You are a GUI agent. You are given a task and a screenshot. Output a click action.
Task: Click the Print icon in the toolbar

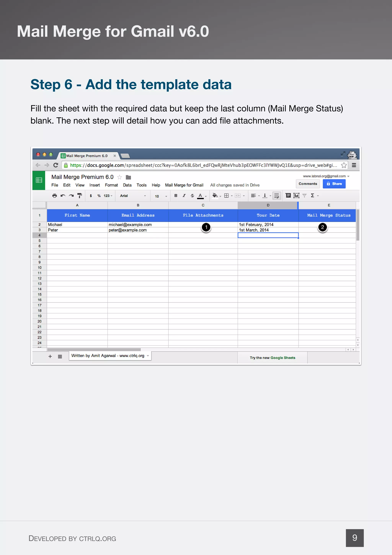point(55,196)
